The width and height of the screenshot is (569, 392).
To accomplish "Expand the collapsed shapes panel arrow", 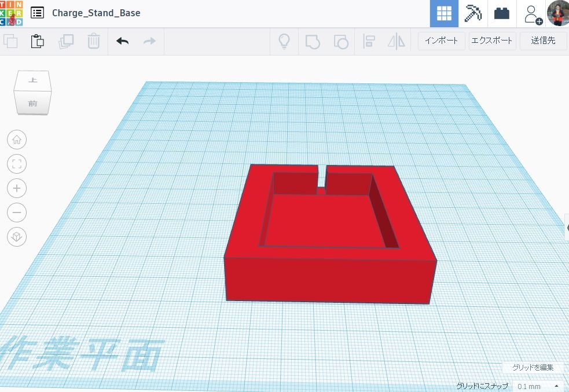I will 567,227.
